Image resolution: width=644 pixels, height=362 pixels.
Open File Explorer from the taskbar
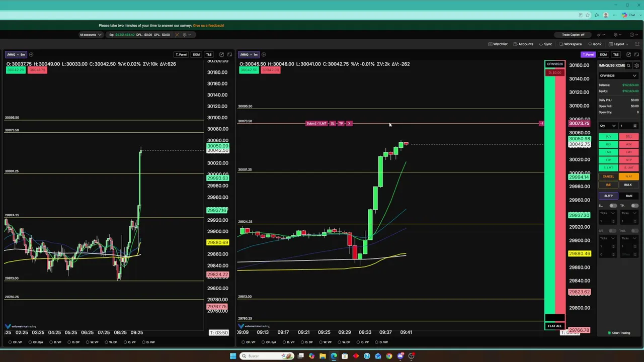coord(323,356)
